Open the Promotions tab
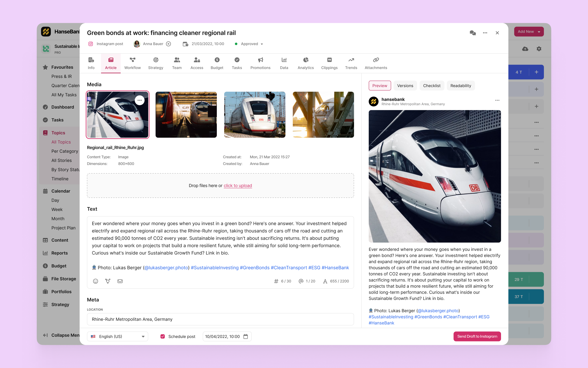The height and width of the screenshot is (368, 588). point(260,64)
